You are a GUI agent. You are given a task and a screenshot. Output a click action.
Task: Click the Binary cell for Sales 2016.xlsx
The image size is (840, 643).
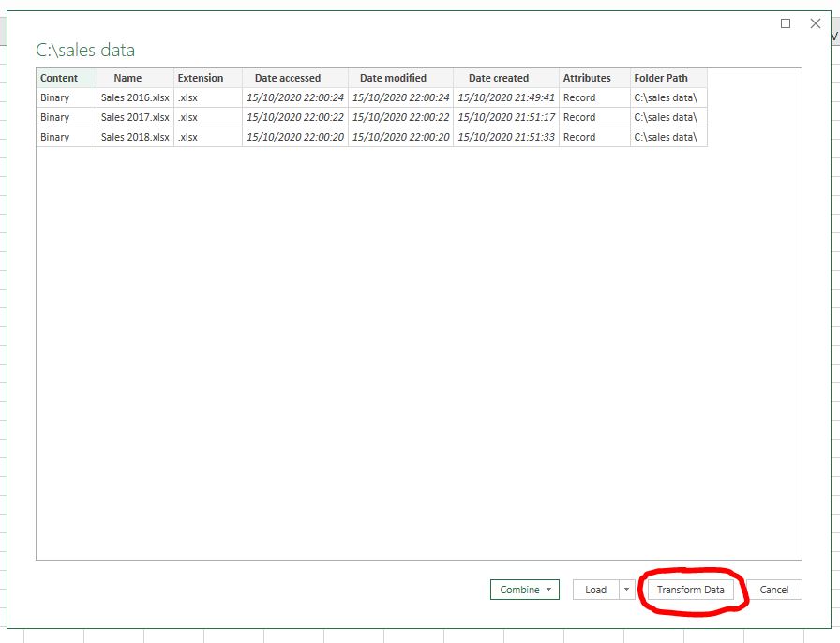click(55, 97)
